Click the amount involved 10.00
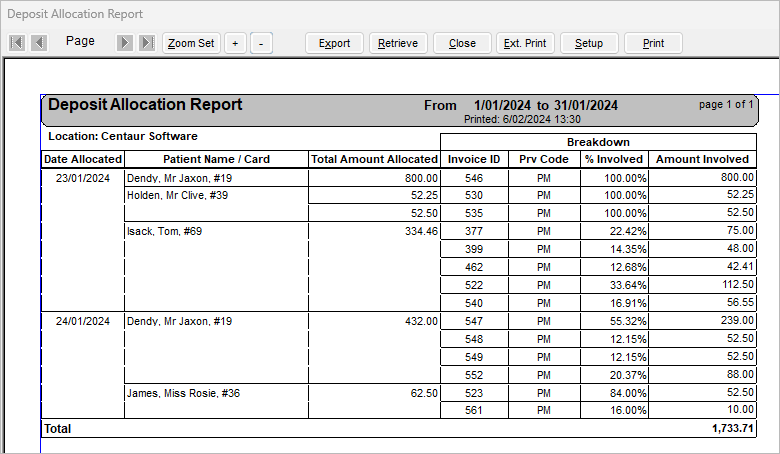The width and height of the screenshot is (780, 454). [741, 409]
